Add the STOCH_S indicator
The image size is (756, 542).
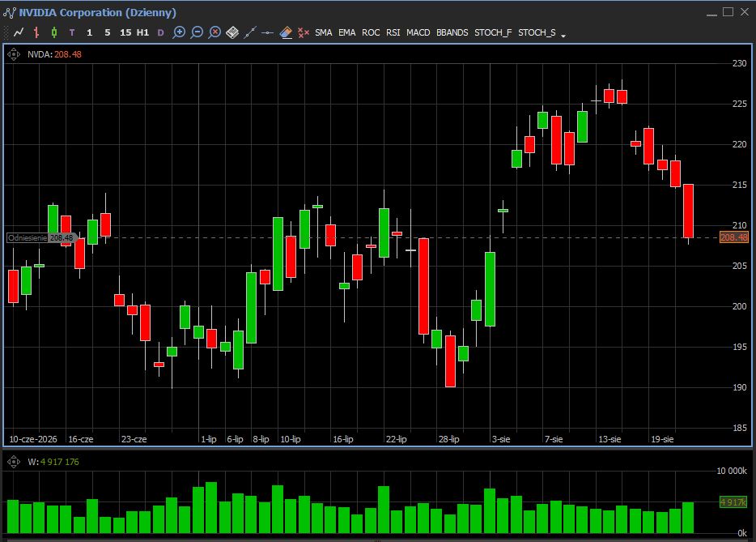[x=537, y=32]
